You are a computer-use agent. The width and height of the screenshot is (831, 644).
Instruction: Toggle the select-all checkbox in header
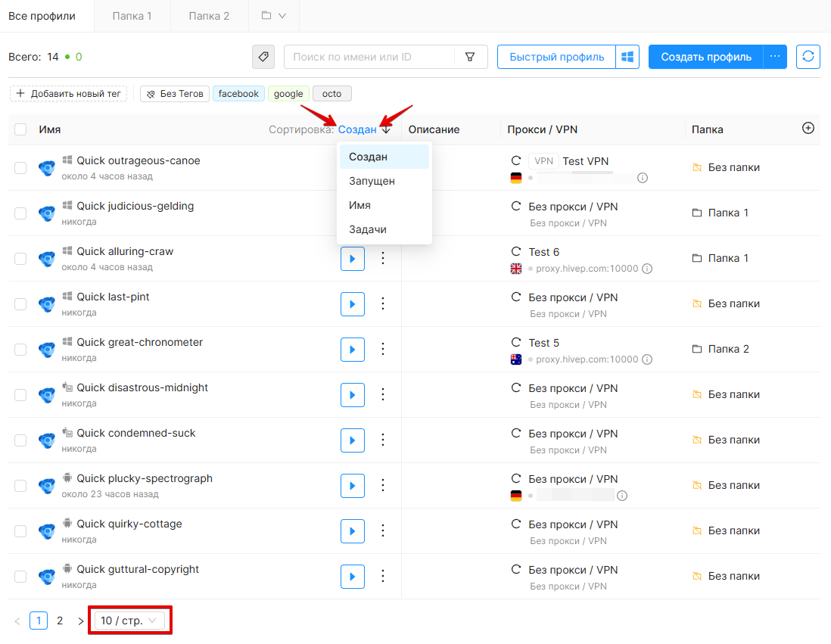click(20, 130)
